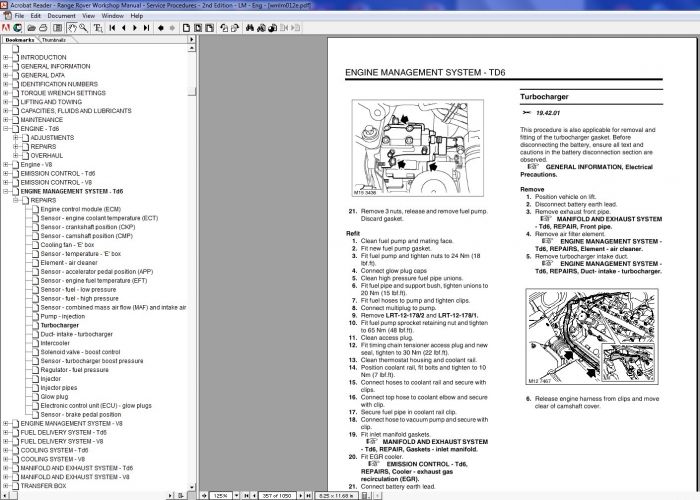
Task: Click the page layout status bar icon
Action: pos(365,496)
